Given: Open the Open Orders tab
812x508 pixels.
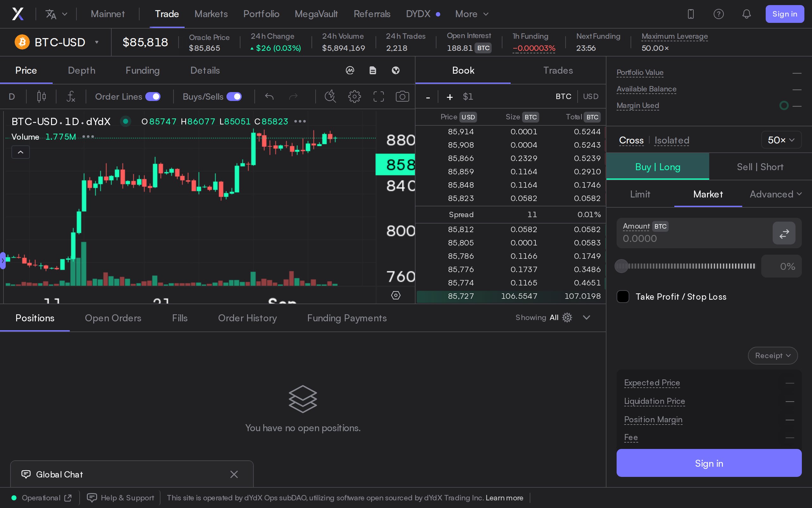Looking at the screenshot, I should tap(113, 318).
